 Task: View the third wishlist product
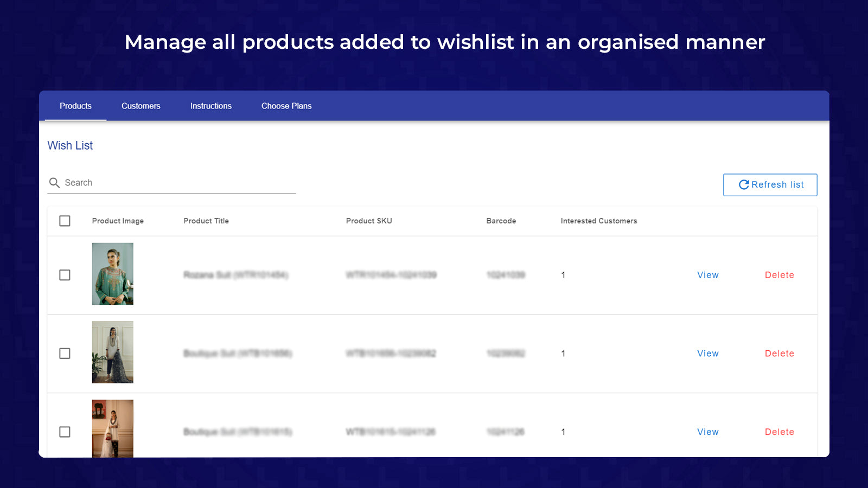(708, 432)
